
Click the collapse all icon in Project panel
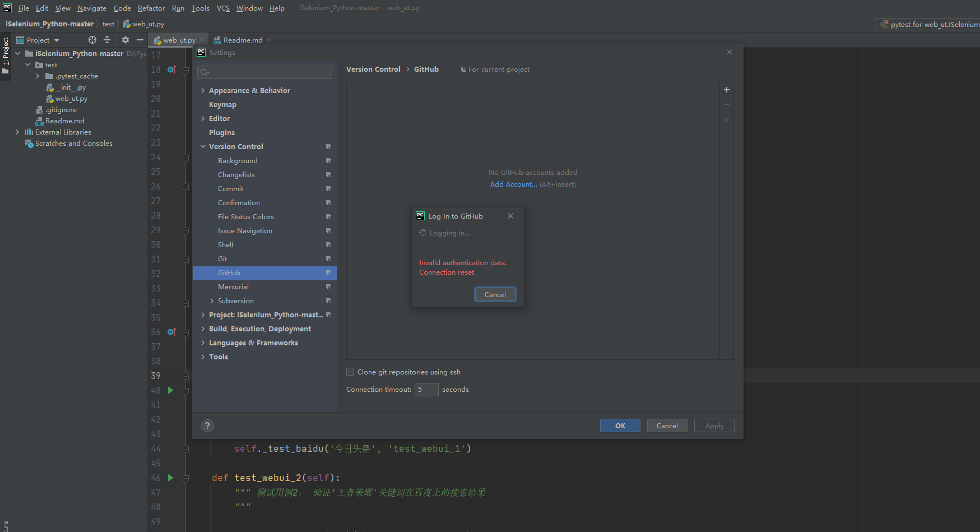click(107, 40)
